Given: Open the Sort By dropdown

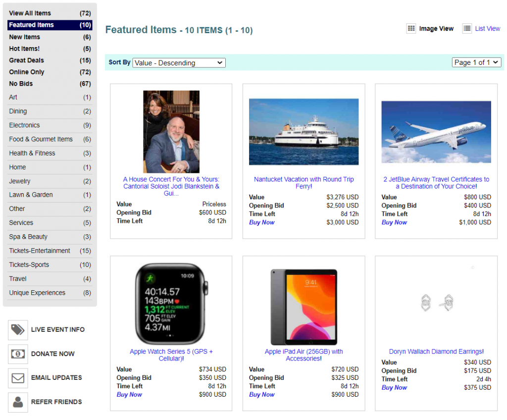Looking at the screenshot, I should (179, 63).
